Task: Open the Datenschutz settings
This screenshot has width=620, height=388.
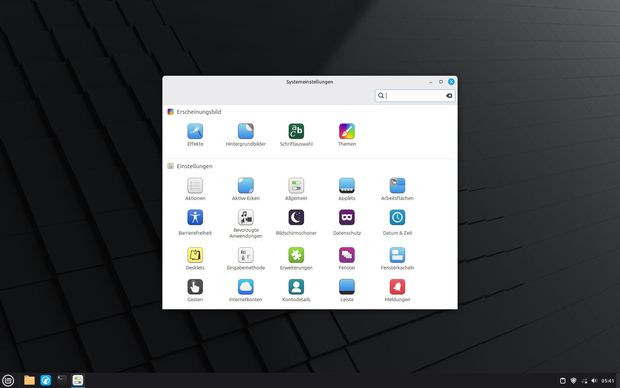Action: [x=347, y=223]
